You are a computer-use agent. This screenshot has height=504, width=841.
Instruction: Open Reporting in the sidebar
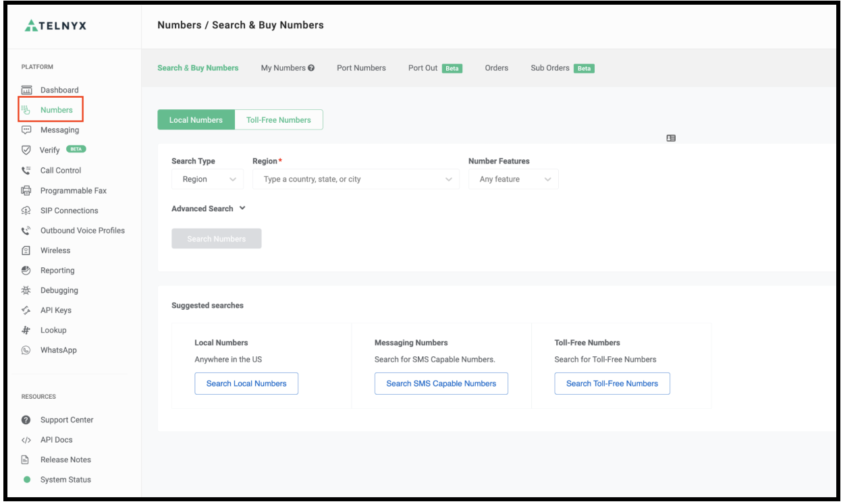click(x=57, y=270)
